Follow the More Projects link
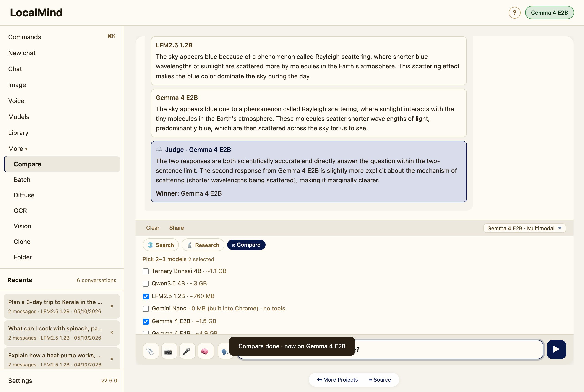This screenshot has height=392, width=584. pos(338,380)
